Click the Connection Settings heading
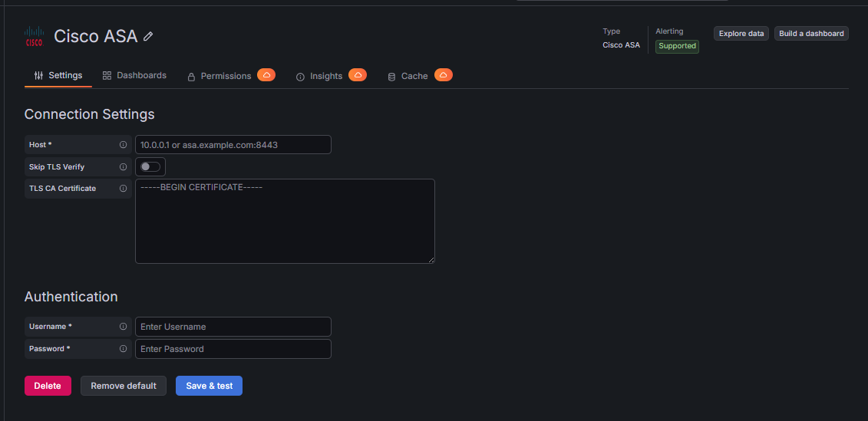Viewport: 868px width, 421px height. pos(89,114)
